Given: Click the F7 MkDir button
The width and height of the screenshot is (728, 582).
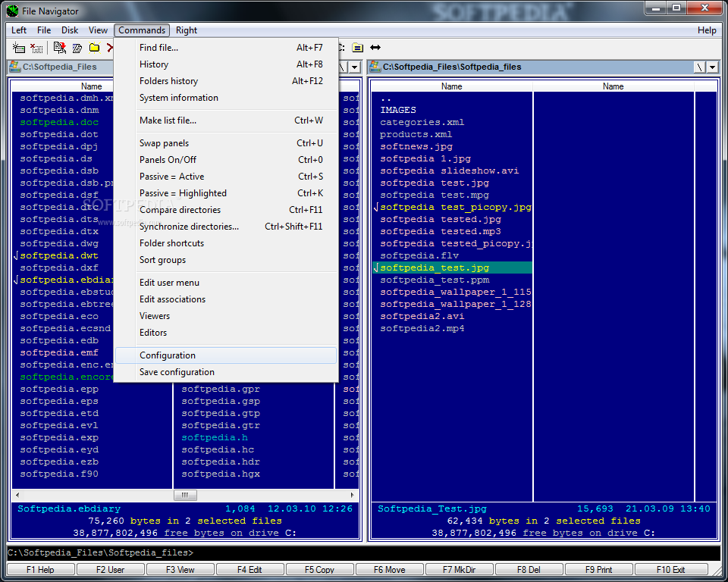Looking at the screenshot, I should (x=460, y=569).
